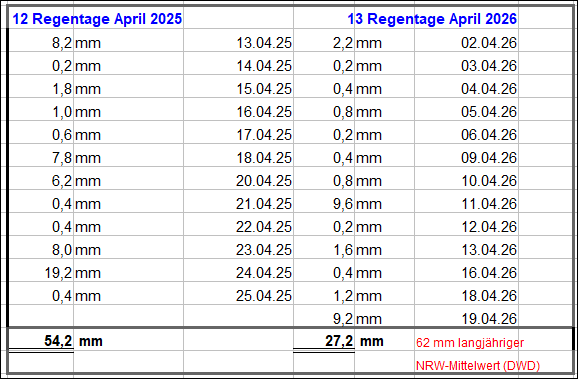
Task: Select the 9,6 value in the 11.04.26 row
Action: pyautogui.click(x=343, y=204)
